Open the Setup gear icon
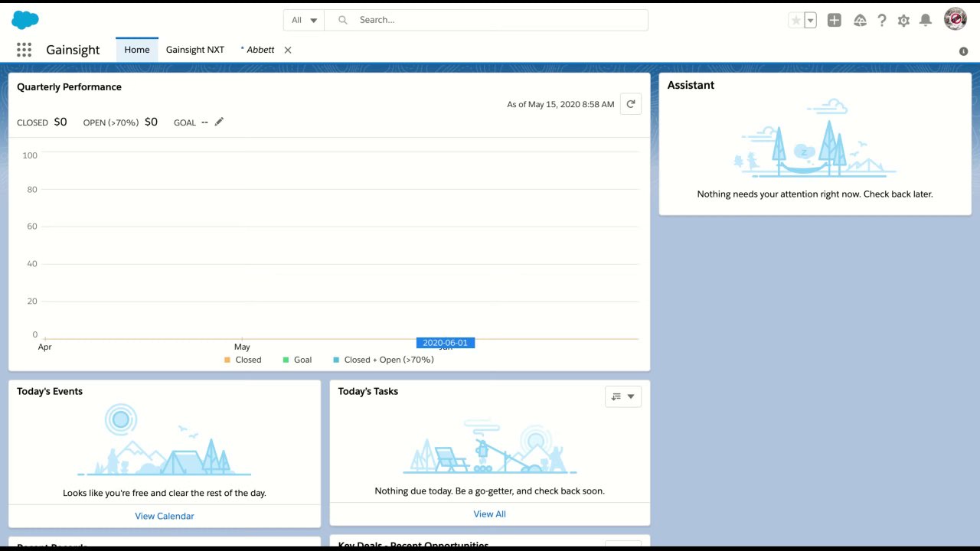 tap(903, 21)
